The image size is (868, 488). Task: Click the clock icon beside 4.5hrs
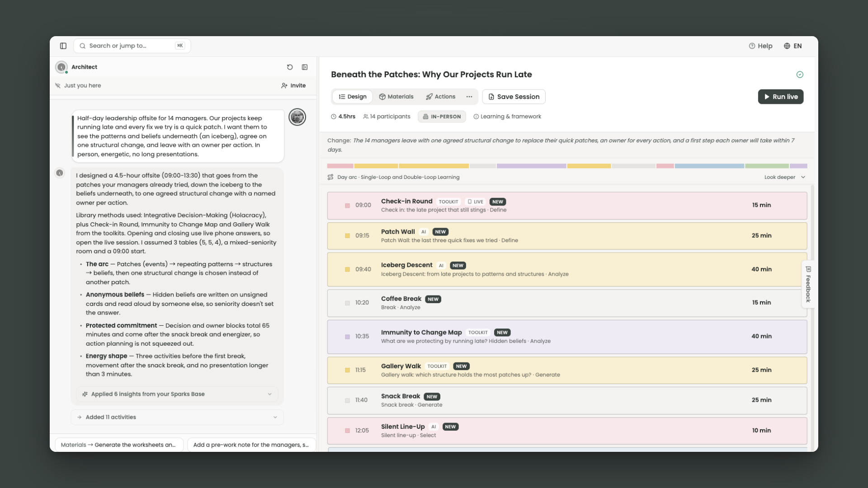(334, 117)
